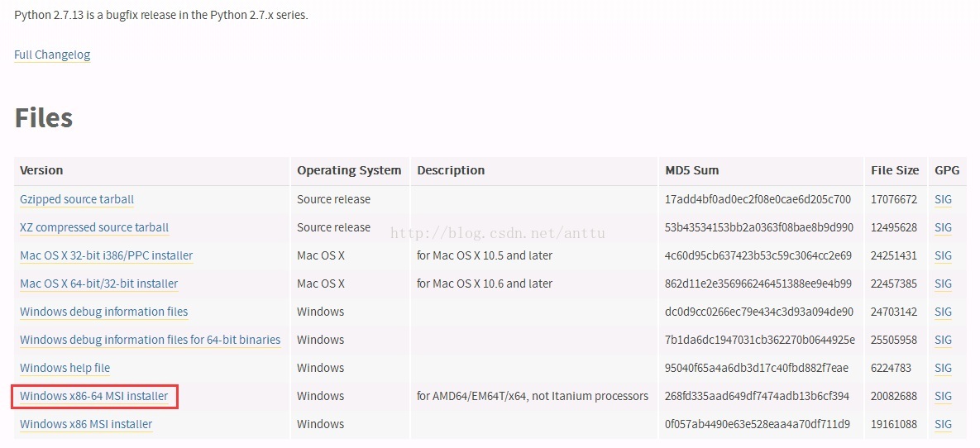Open SIG link for Windows help file

click(943, 368)
